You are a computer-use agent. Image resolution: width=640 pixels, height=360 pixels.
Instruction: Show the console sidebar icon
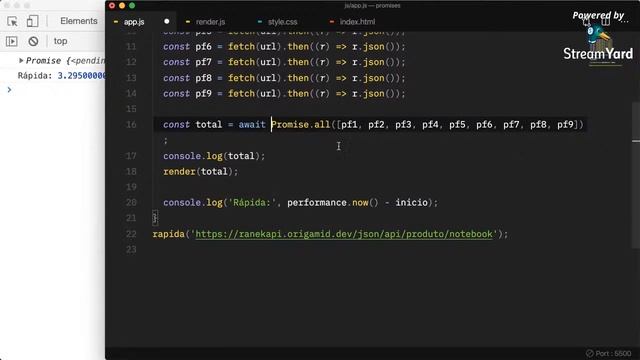tap(12, 41)
